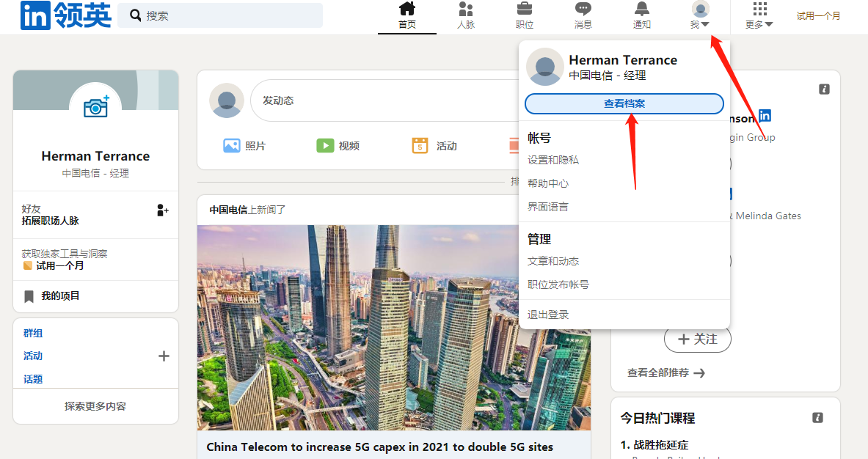The width and height of the screenshot is (868, 459).
Task: Open the 人脉 network tab
Action: pos(466,16)
